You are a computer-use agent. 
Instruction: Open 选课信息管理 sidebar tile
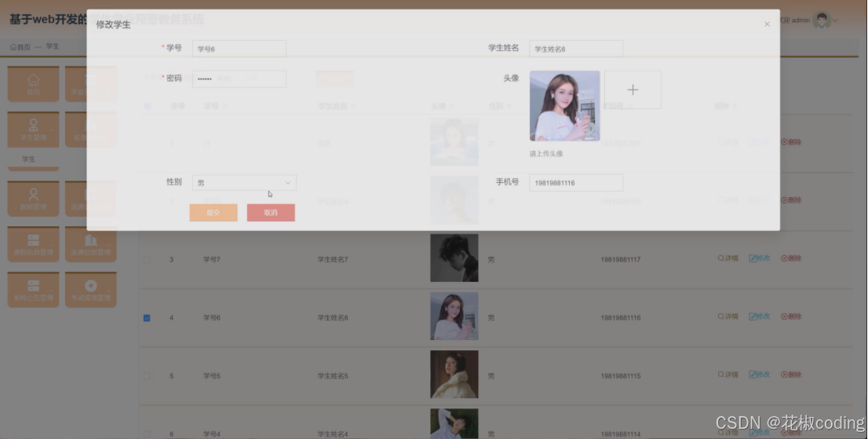[91, 244]
